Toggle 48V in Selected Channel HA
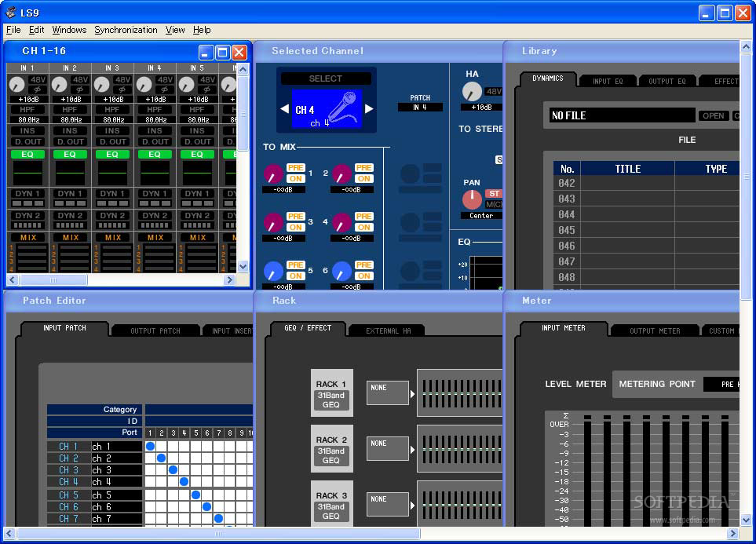The height and width of the screenshot is (544, 756). (x=493, y=91)
